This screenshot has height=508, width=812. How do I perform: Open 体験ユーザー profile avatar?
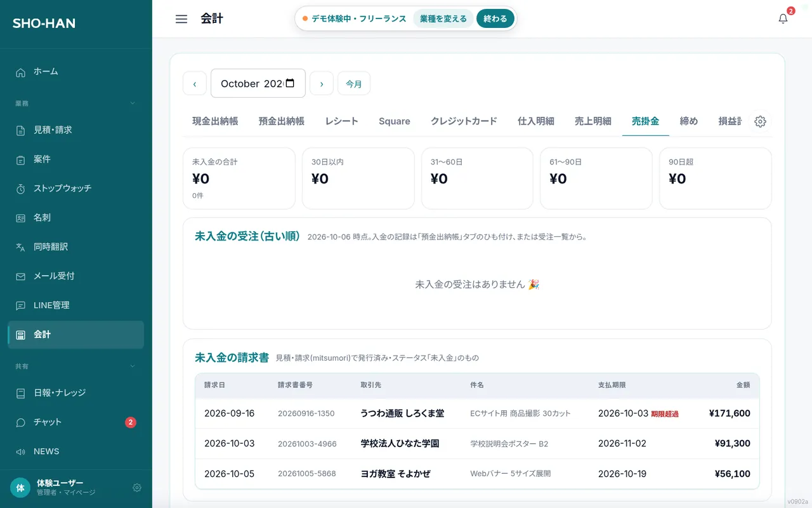[20, 488]
